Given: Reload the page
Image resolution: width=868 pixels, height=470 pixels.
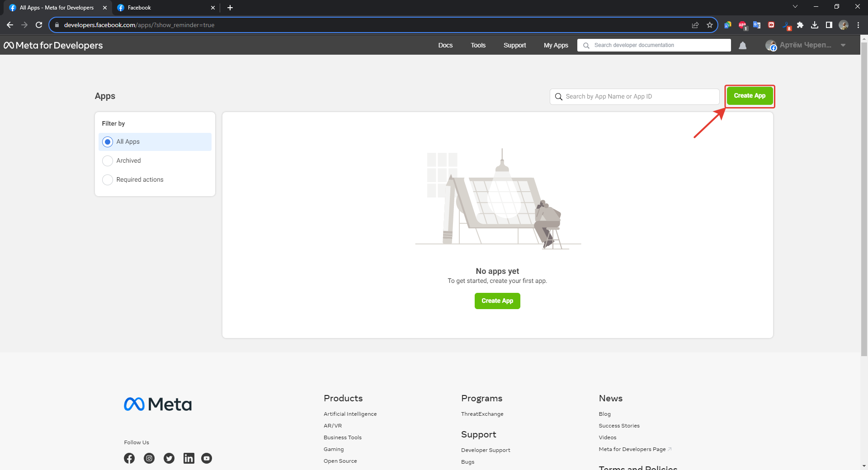Looking at the screenshot, I should click(x=39, y=25).
